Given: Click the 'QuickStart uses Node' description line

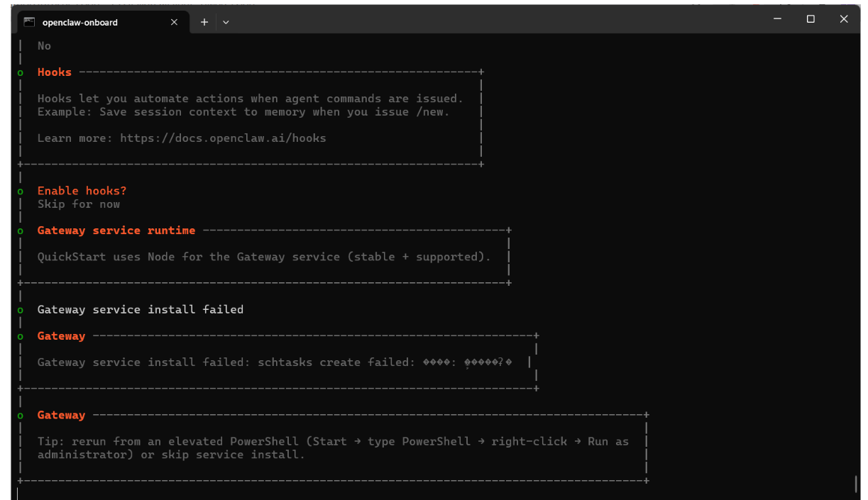Looking at the screenshot, I should click(264, 257).
